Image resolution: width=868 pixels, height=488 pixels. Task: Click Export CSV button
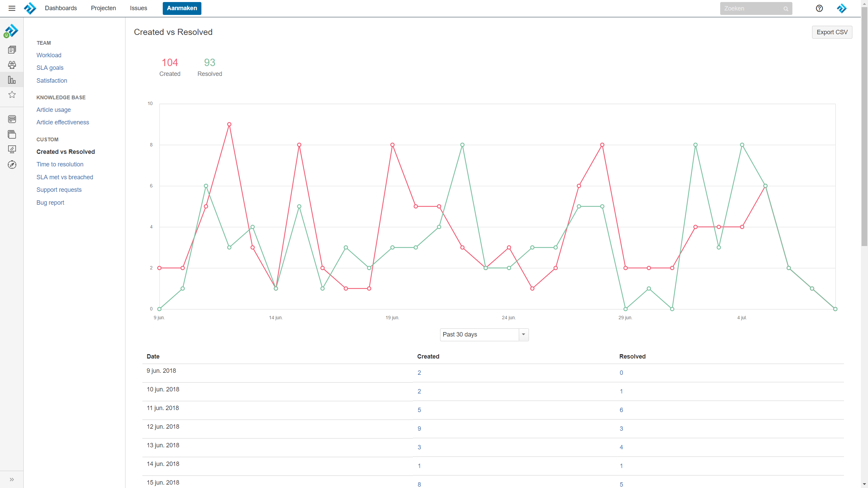tap(832, 32)
